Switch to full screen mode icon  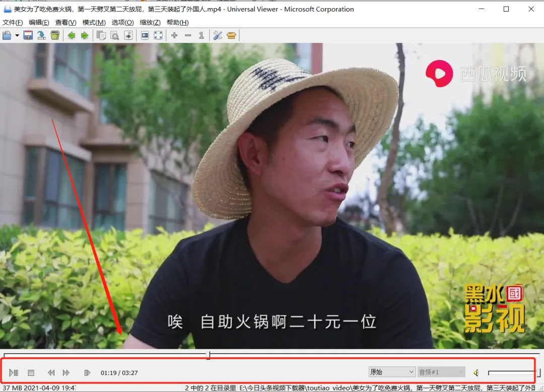click(x=158, y=35)
